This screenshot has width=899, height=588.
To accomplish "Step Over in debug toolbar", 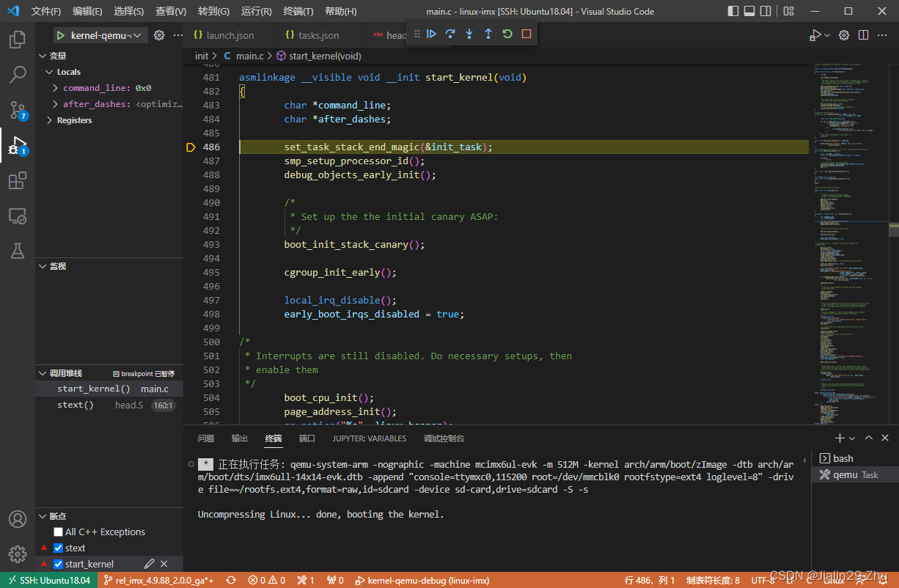I will pos(450,34).
